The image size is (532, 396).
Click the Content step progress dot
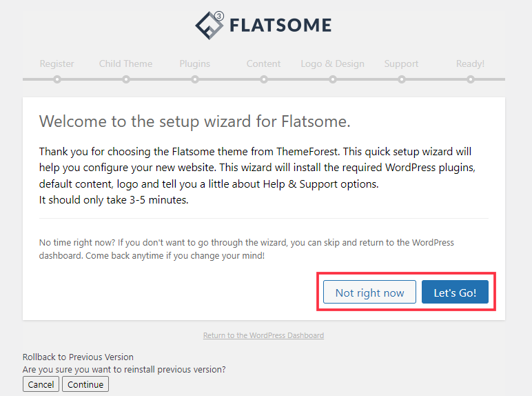tap(264, 79)
